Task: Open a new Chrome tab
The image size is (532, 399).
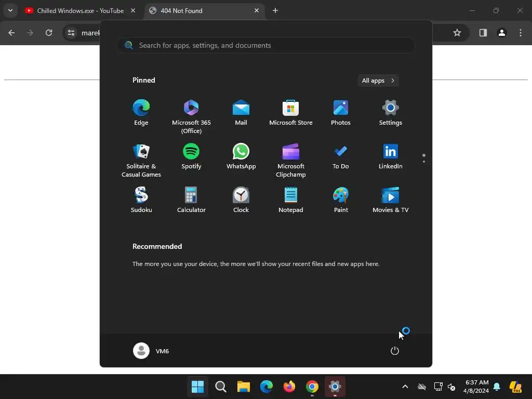Action: pos(275,11)
